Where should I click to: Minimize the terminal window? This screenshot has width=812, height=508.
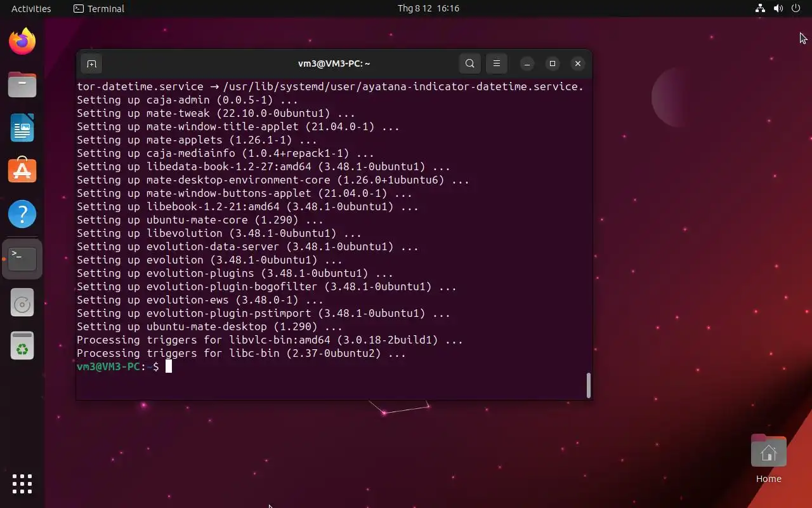527,63
